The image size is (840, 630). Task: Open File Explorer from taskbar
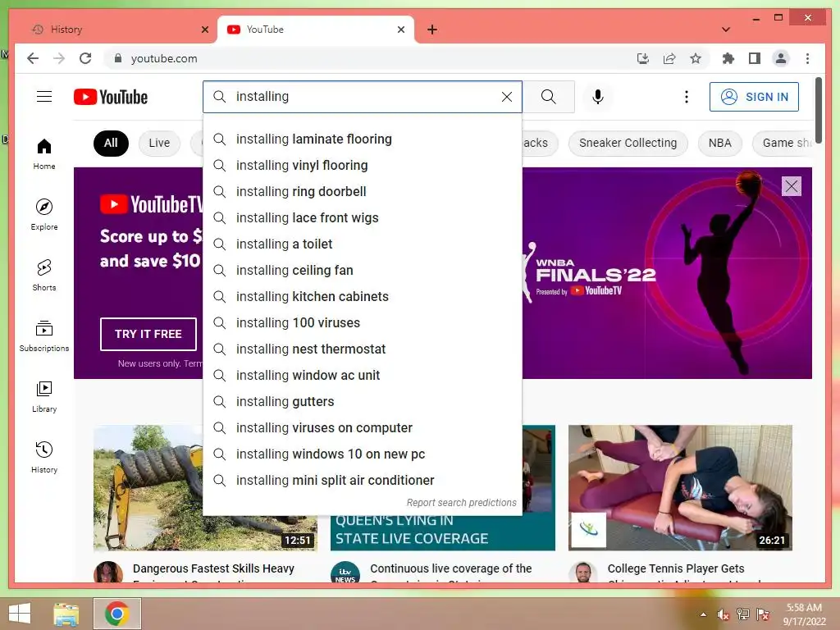click(x=66, y=614)
